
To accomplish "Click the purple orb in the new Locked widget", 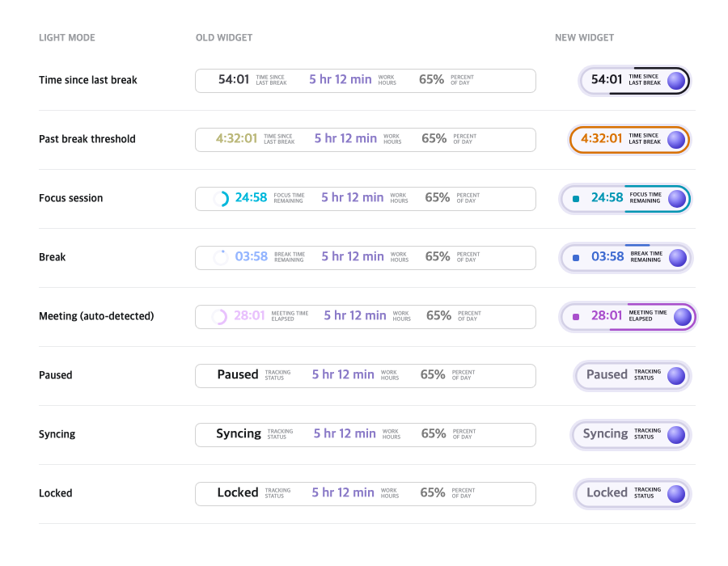I will (676, 493).
